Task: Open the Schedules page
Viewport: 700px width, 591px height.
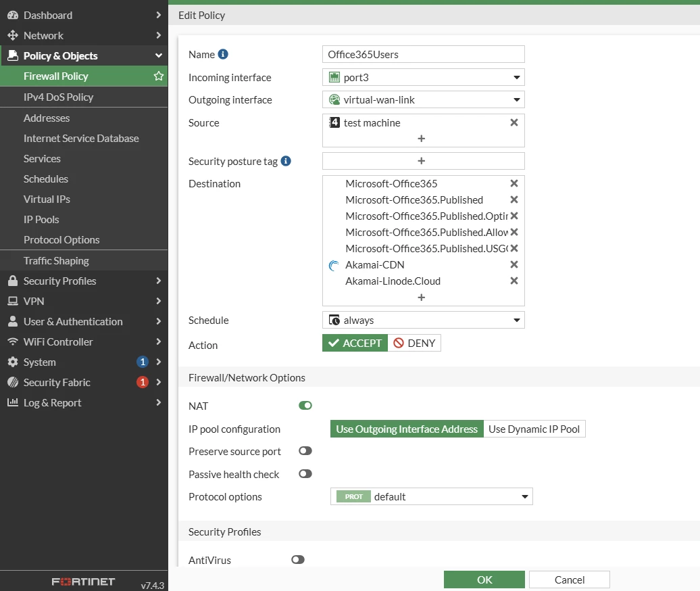Action: click(x=84, y=179)
